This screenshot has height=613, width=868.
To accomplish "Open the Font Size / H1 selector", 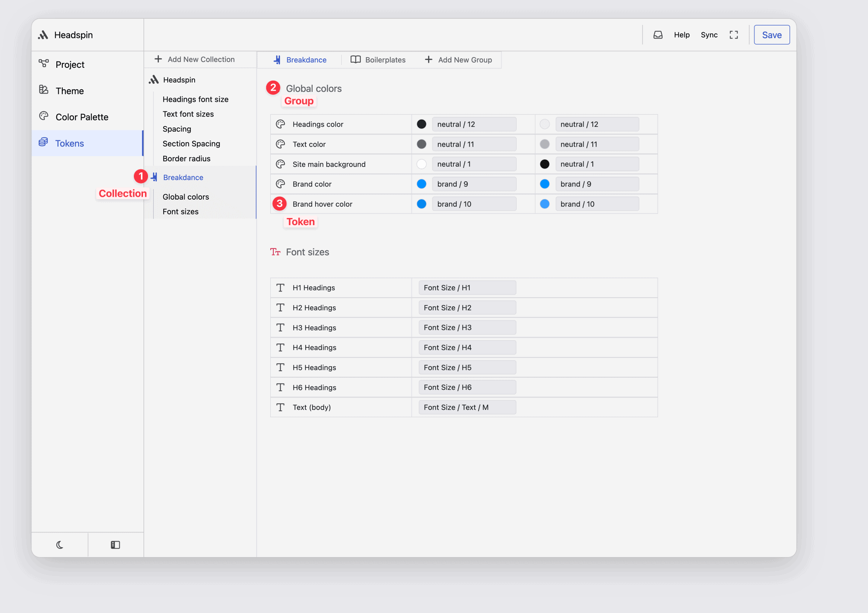I will coord(467,287).
